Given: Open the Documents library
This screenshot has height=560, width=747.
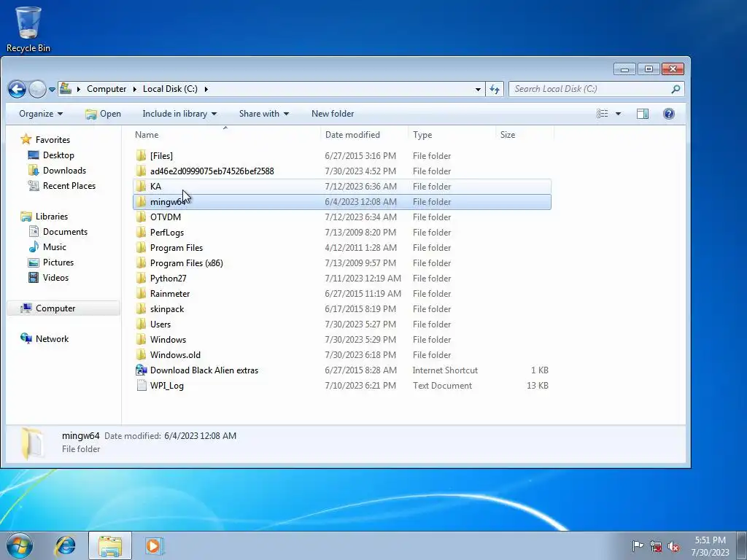Looking at the screenshot, I should point(65,232).
